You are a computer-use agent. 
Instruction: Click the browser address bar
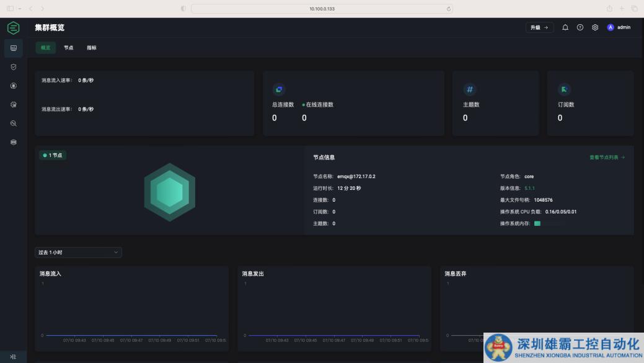point(321,9)
